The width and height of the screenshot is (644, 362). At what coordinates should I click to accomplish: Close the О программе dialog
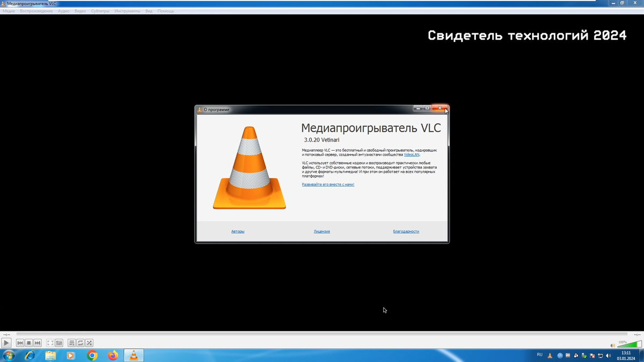pos(440,108)
